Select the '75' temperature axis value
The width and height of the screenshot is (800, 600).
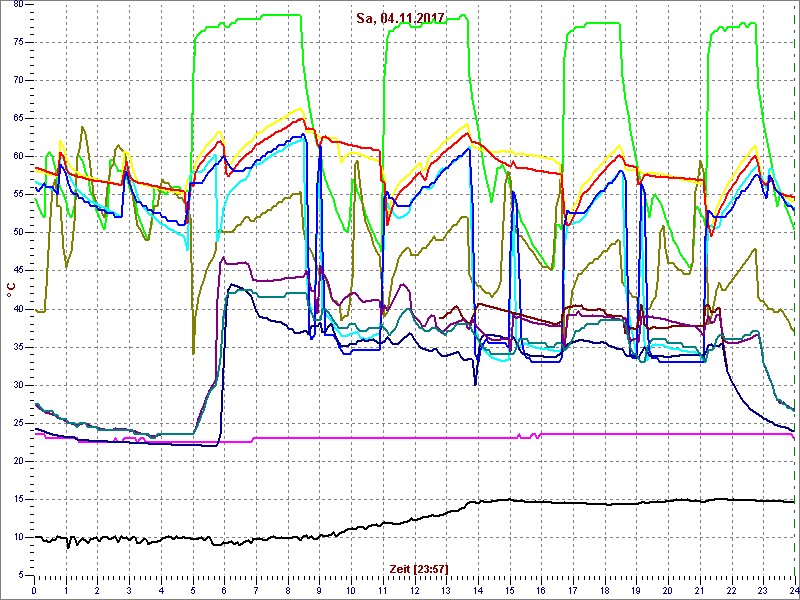coord(19,42)
